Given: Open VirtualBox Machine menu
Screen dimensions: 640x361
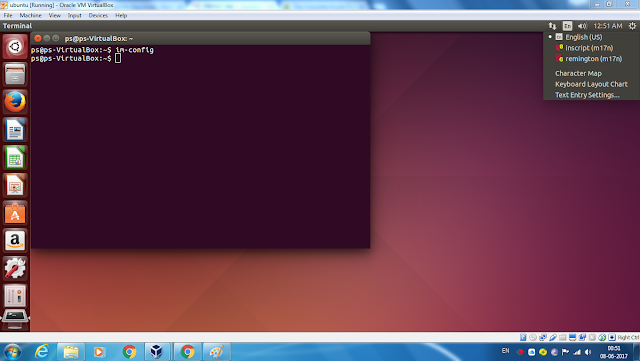Looking at the screenshot, I should point(31,16).
